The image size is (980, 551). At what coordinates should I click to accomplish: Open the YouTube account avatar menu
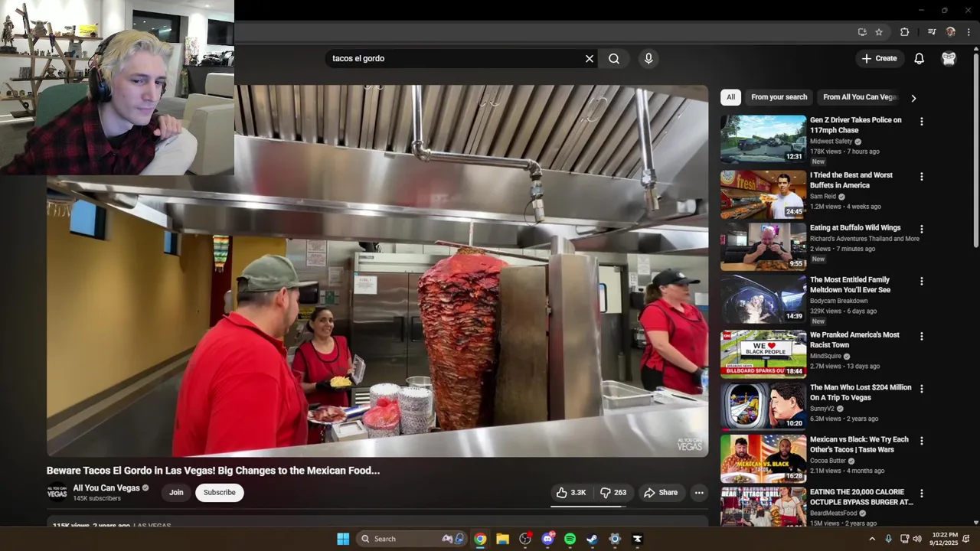(949, 59)
